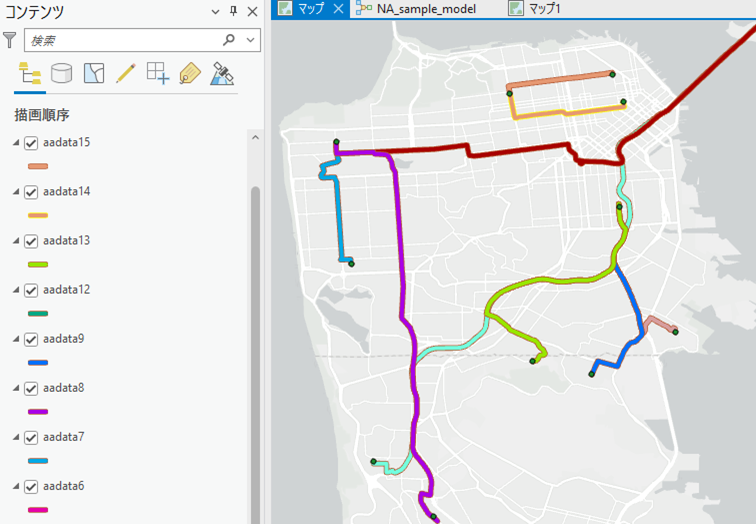This screenshot has width=756, height=524.
Task: Select List By Editing pencil icon
Action: pyautogui.click(x=126, y=74)
